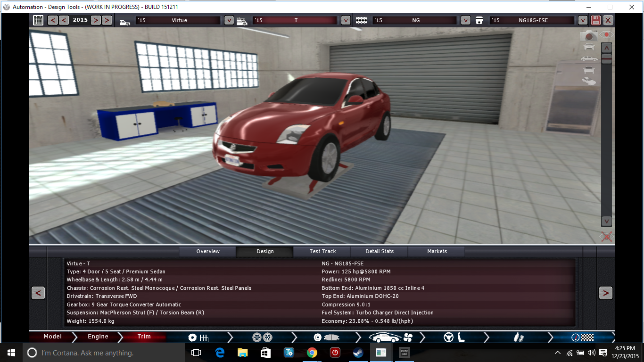Open the wheels and tires step

[262, 337]
